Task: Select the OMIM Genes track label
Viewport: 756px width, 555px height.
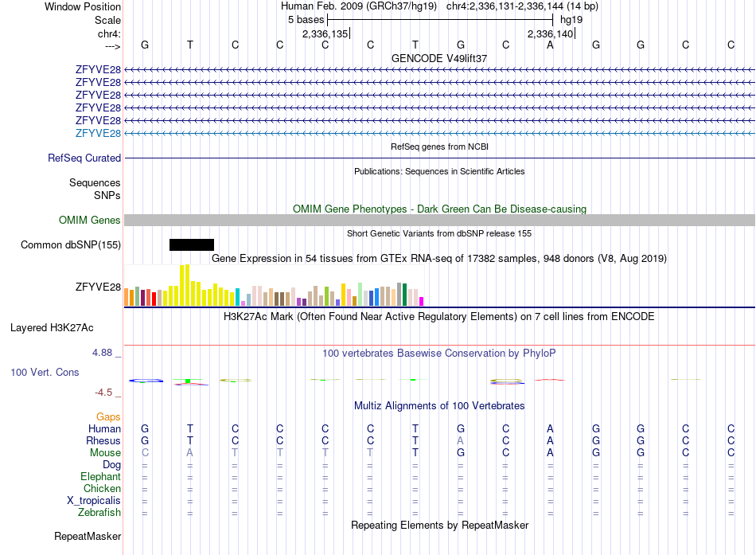Action: (89, 220)
